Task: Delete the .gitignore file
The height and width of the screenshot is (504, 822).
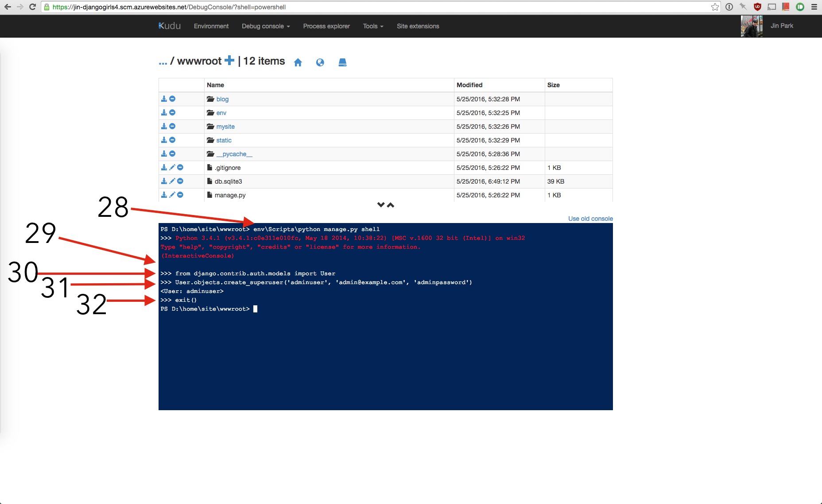Action: pyautogui.click(x=180, y=168)
